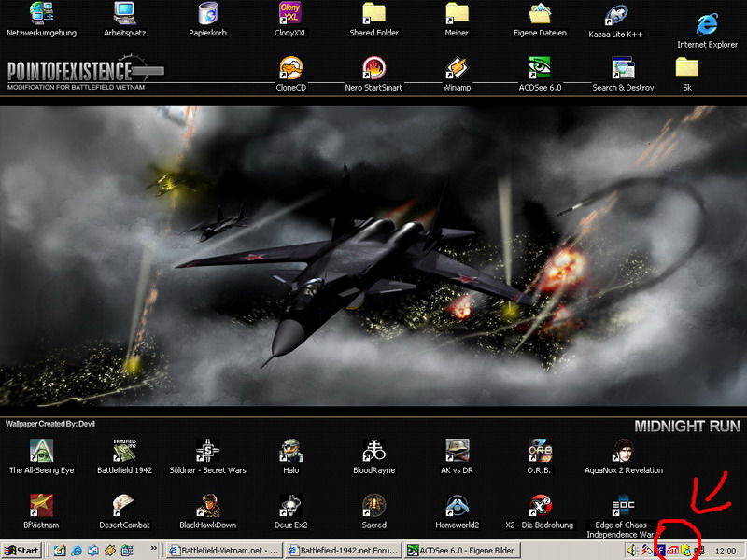Launch the Sacred game shortcut
The height and width of the screenshot is (560, 747).
point(374,511)
